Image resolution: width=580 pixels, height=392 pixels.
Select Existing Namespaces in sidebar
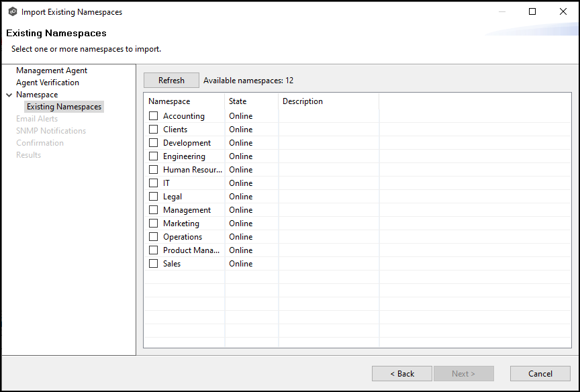64,107
